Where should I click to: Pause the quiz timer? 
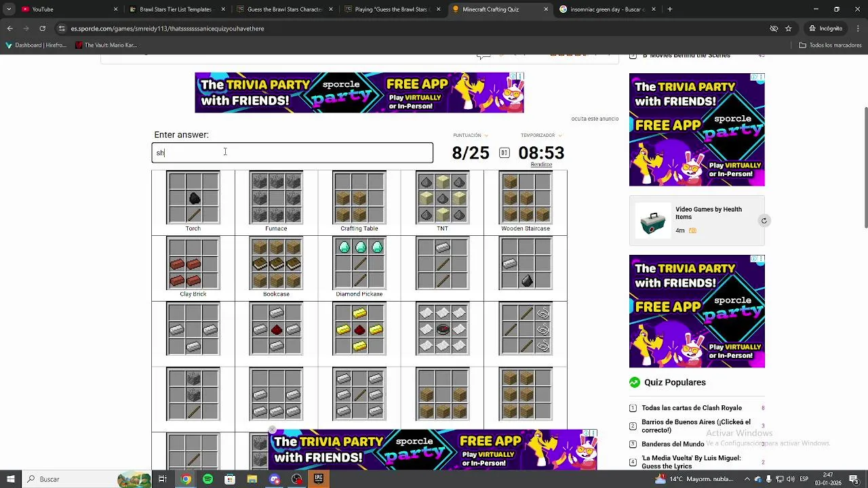click(504, 152)
